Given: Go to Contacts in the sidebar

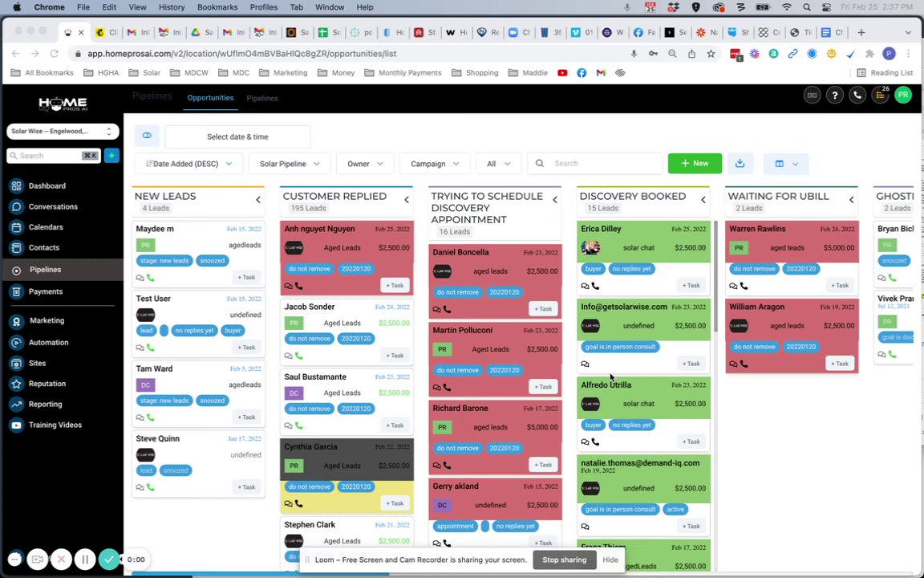Looking at the screenshot, I should pos(44,248).
